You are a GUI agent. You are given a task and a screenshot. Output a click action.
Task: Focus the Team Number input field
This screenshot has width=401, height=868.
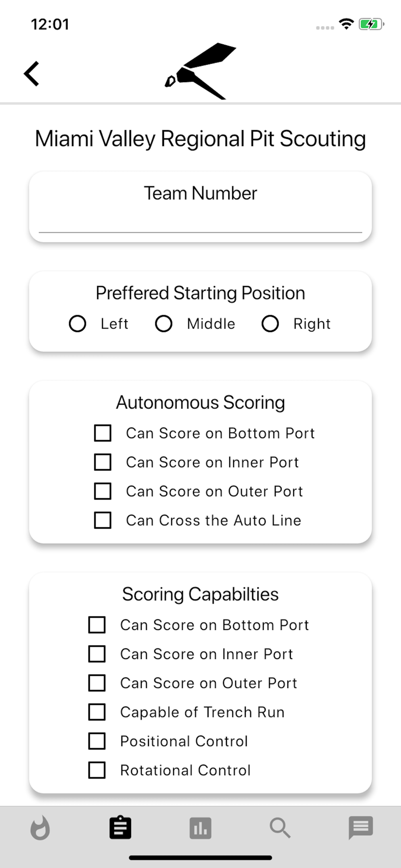pyautogui.click(x=200, y=222)
